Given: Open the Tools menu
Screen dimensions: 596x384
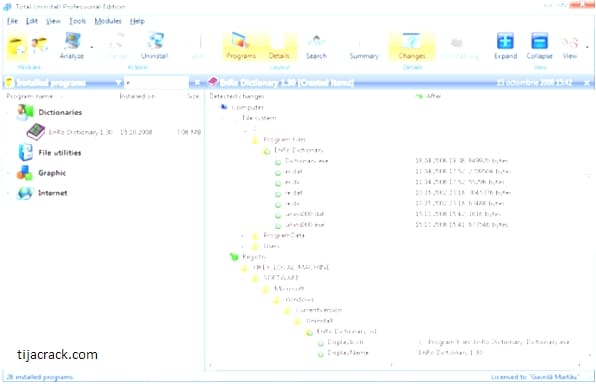Looking at the screenshot, I should (x=78, y=21).
